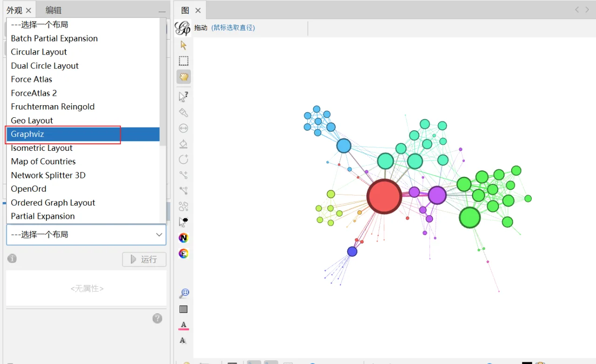The width and height of the screenshot is (596, 364).
Task: Pick Map of Countries layout
Action: [x=83, y=162]
